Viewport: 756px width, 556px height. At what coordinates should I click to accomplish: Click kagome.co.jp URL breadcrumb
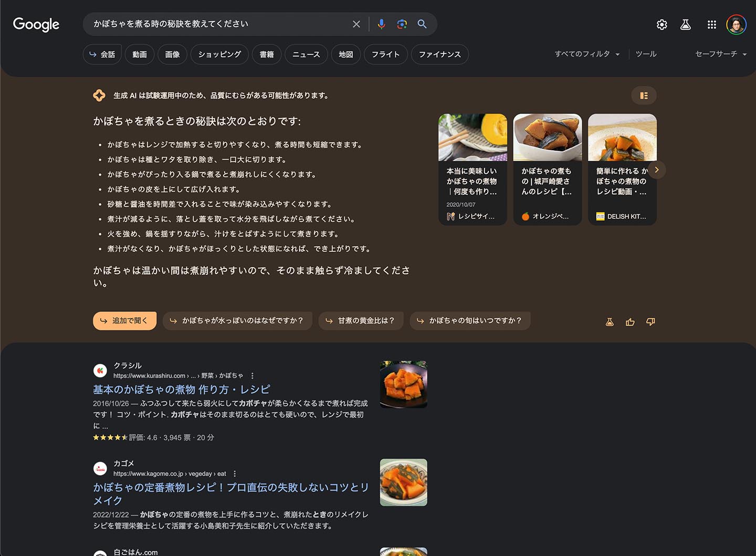point(170,474)
